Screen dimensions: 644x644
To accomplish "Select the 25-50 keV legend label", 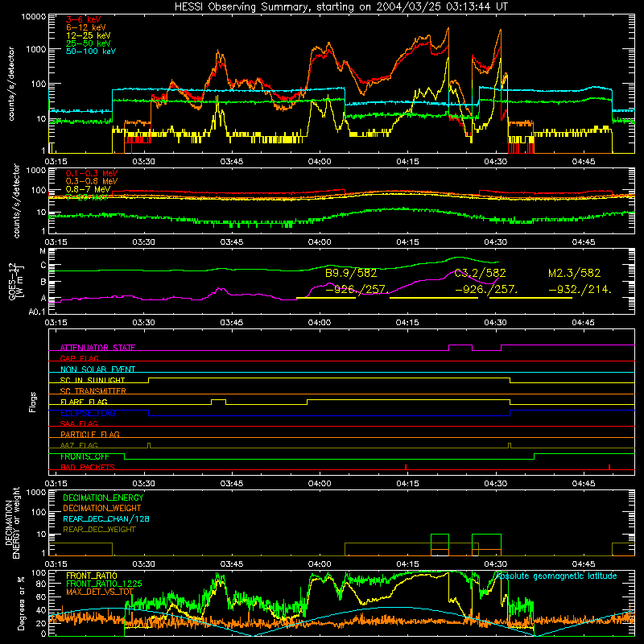I will point(88,43).
